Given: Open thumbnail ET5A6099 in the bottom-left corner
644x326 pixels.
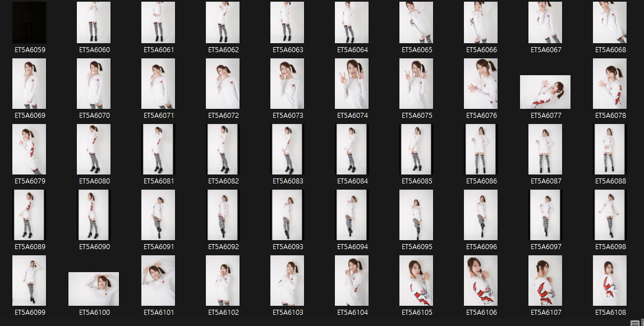Looking at the screenshot, I should (29, 280).
